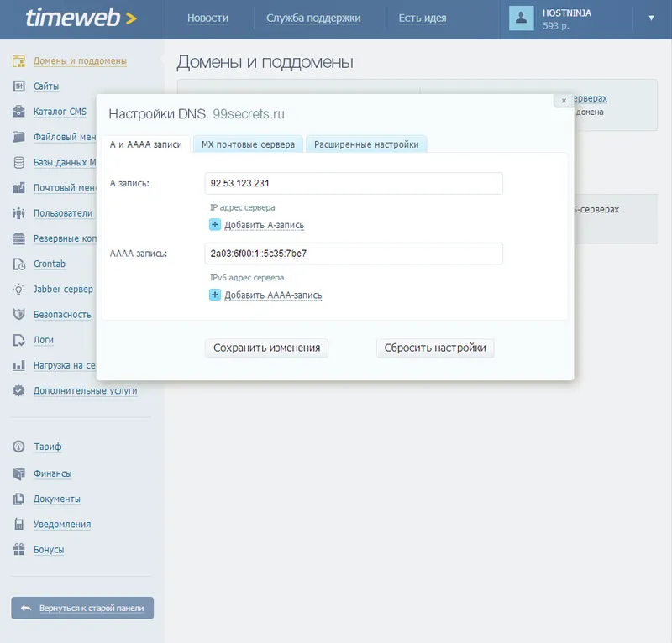This screenshot has width=672, height=643.
Task: Click the HOSTNINJA user avatar icon
Action: (x=521, y=18)
